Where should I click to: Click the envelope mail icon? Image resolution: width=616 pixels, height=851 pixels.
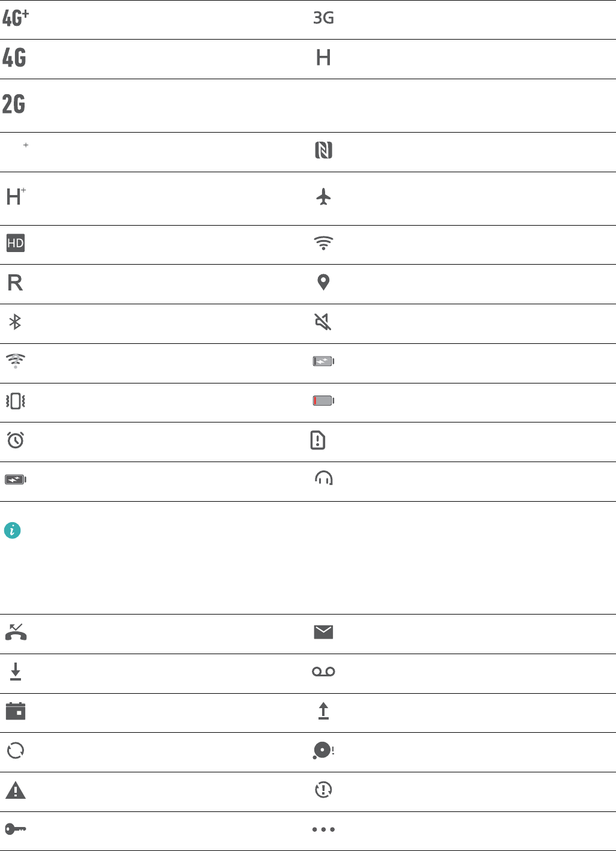tap(323, 632)
